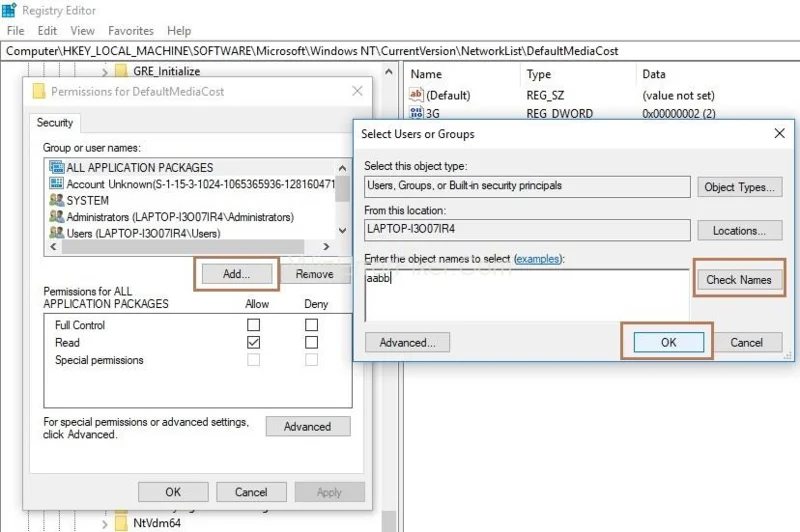Click the Users group icon
Viewport: 800px width, 532px height.
click(x=57, y=233)
